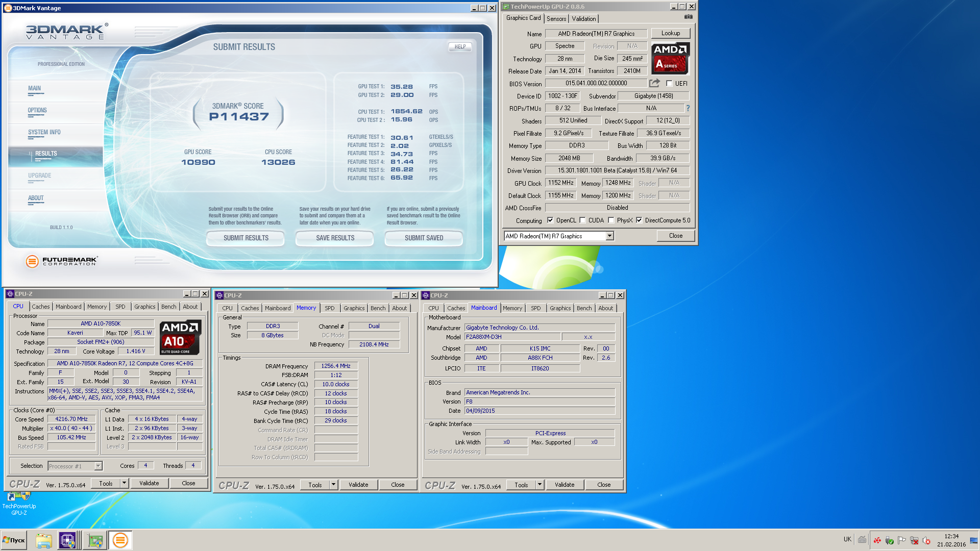
Task: Click the SUBMIT SAVED button
Action: point(424,238)
